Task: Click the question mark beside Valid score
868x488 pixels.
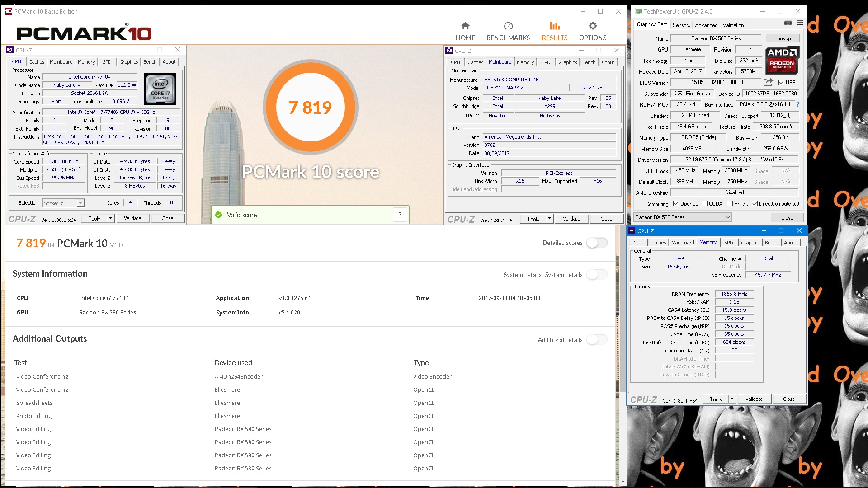Action: click(400, 215)
